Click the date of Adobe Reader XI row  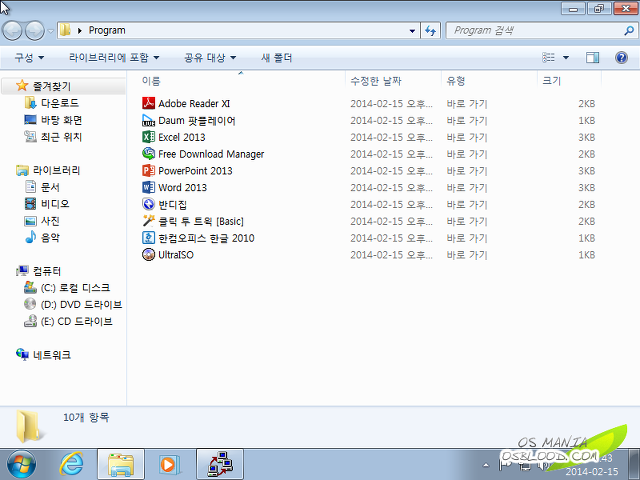(x=391, y=104)
